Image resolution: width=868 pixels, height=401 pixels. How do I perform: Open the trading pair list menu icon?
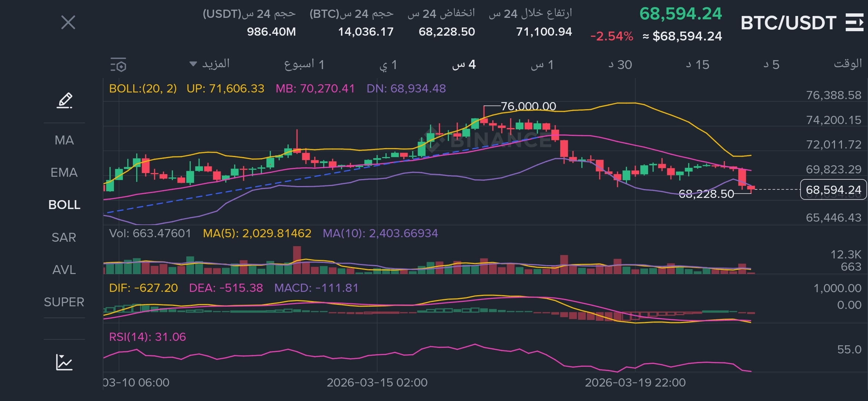[x=854, y=23]
